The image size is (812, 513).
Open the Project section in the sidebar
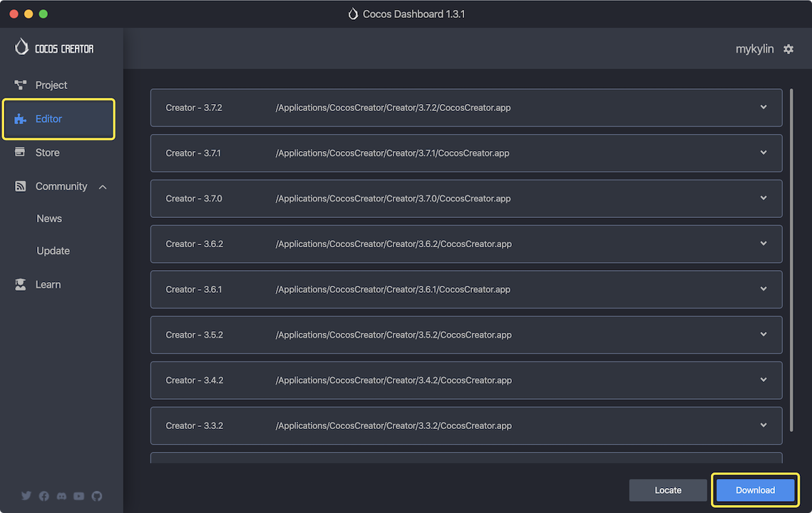click(51, 85)
